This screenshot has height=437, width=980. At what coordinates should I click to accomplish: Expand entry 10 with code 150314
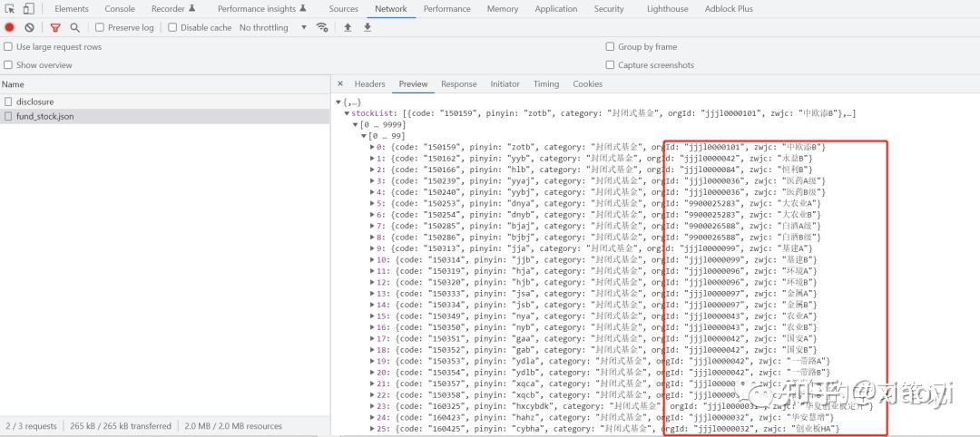(x=373, y=259)
